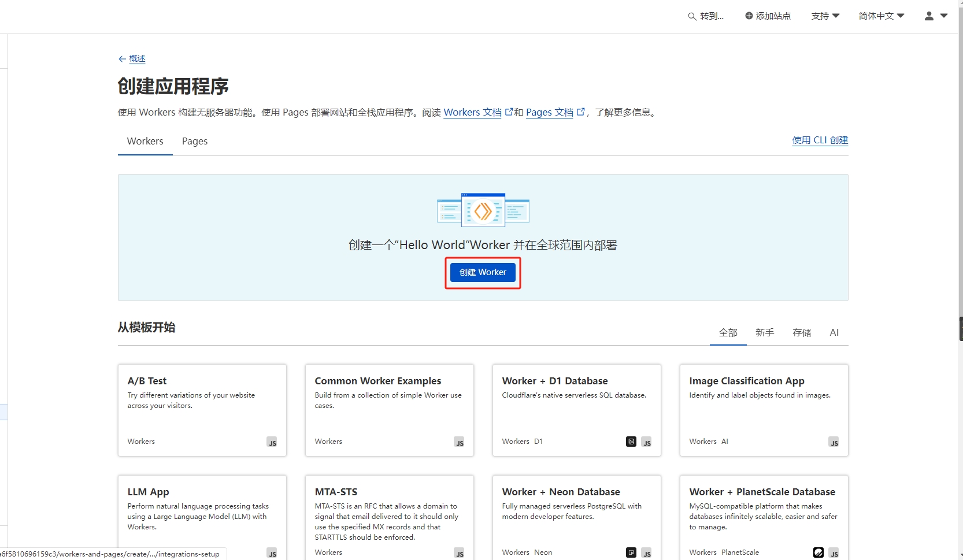Click JS badge on Worker + PlanetScale Database card
Image resolution: width=963 pixels, height=560 pixels.
point(834,553)
